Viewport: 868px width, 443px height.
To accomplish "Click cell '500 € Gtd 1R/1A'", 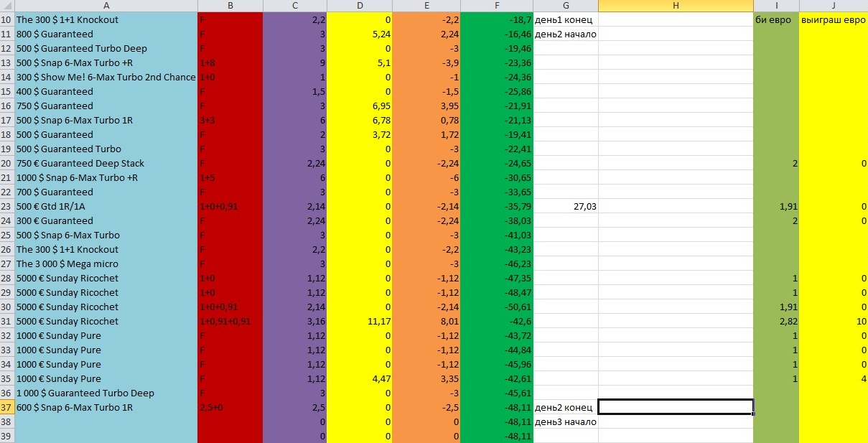I will [x=106, y=207].
